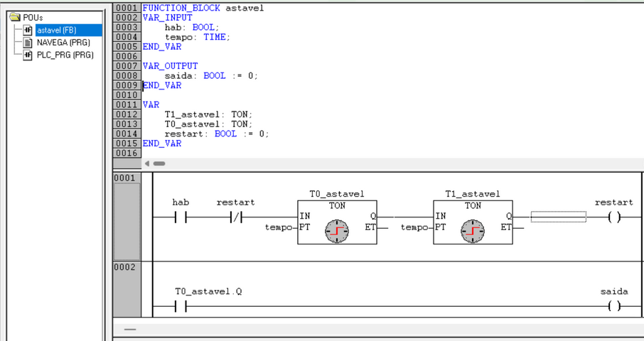Click the IN pin of T1_astavel

(440, 216)
